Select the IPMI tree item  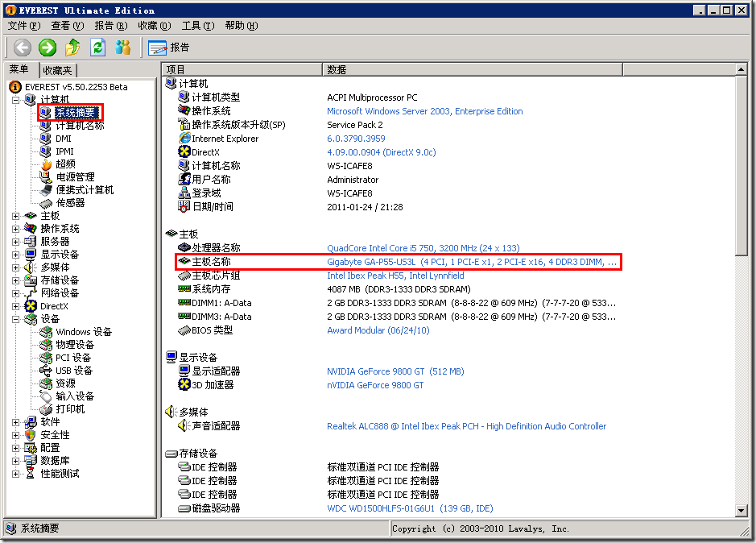point(64,151)
